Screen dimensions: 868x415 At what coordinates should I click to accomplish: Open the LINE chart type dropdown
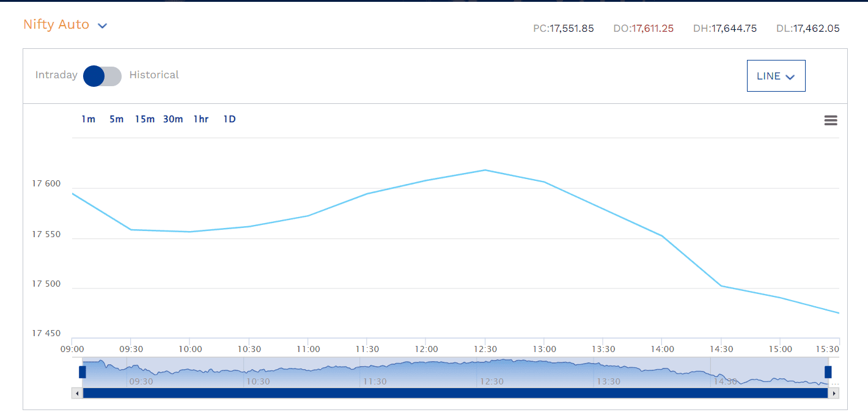[776, 76]
